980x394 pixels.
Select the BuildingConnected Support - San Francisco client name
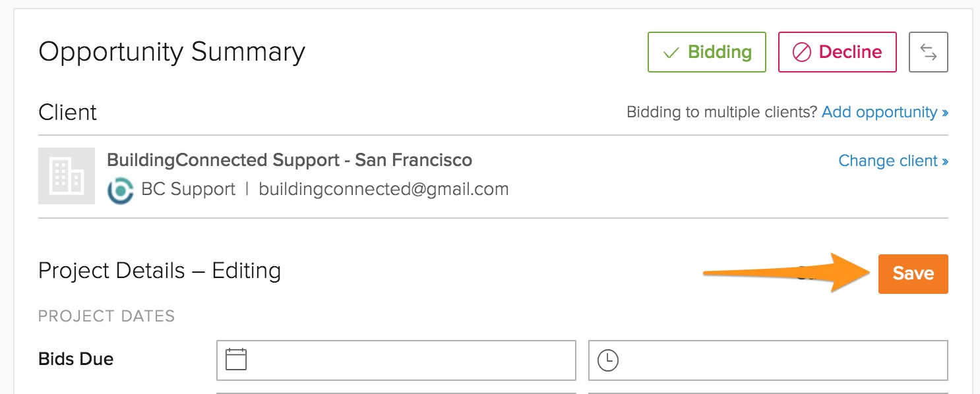point(289,160)
